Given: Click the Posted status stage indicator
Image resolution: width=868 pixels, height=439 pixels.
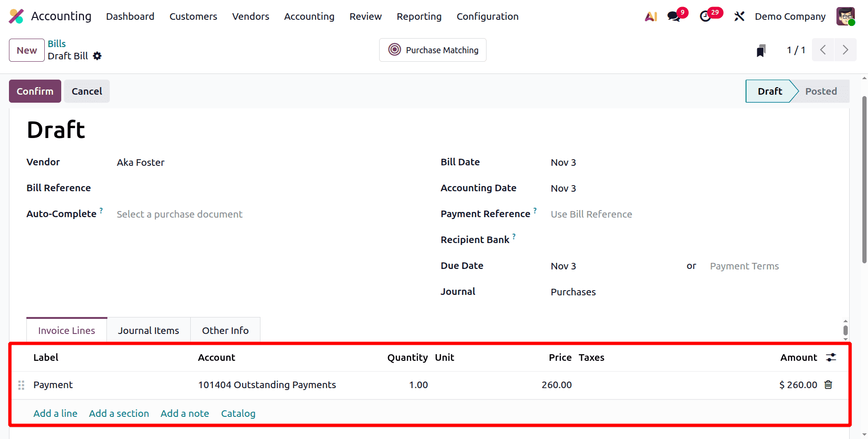Looking at the screenshot, I should coord(821,91).
